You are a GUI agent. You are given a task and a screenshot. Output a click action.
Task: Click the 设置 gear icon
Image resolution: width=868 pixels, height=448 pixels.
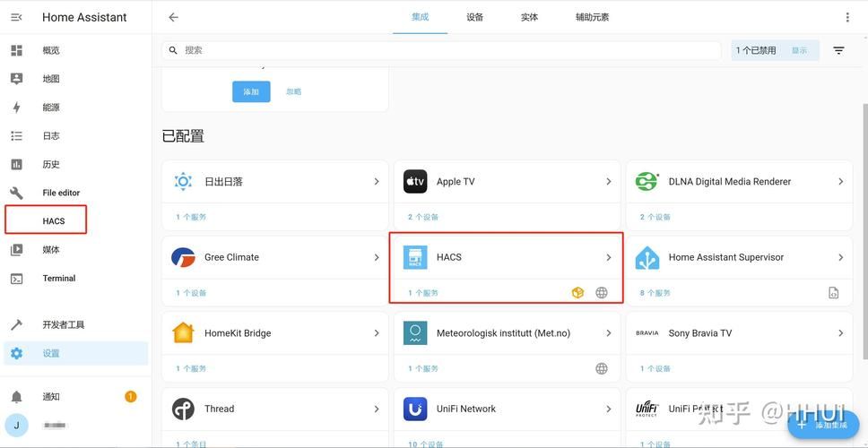click(x=17, y=353)
